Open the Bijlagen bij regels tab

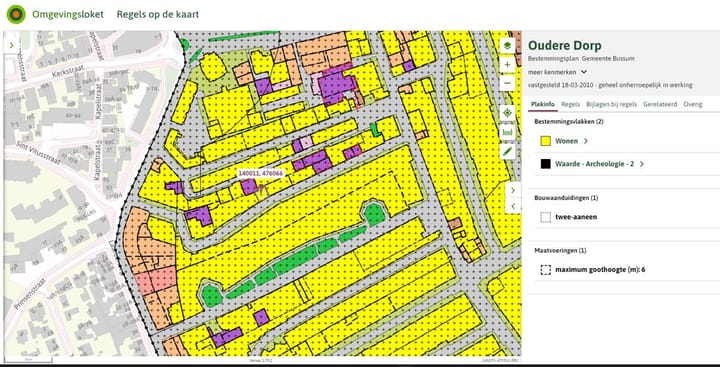tap(612, 104)
